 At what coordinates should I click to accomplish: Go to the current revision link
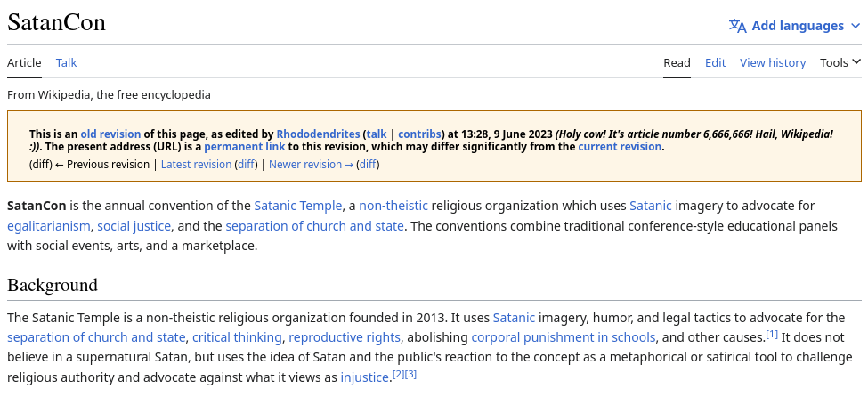(620, 147)
